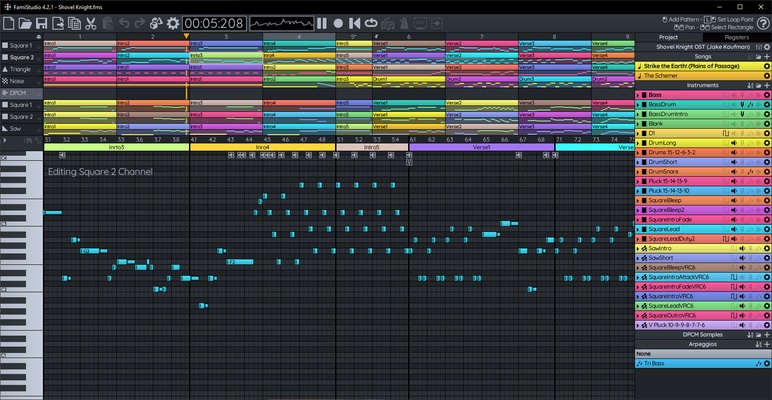This screenshot has width=772, height=400.
Task: Open properties gear for Tri Bass arpeggio
Action: coord(767,364)
